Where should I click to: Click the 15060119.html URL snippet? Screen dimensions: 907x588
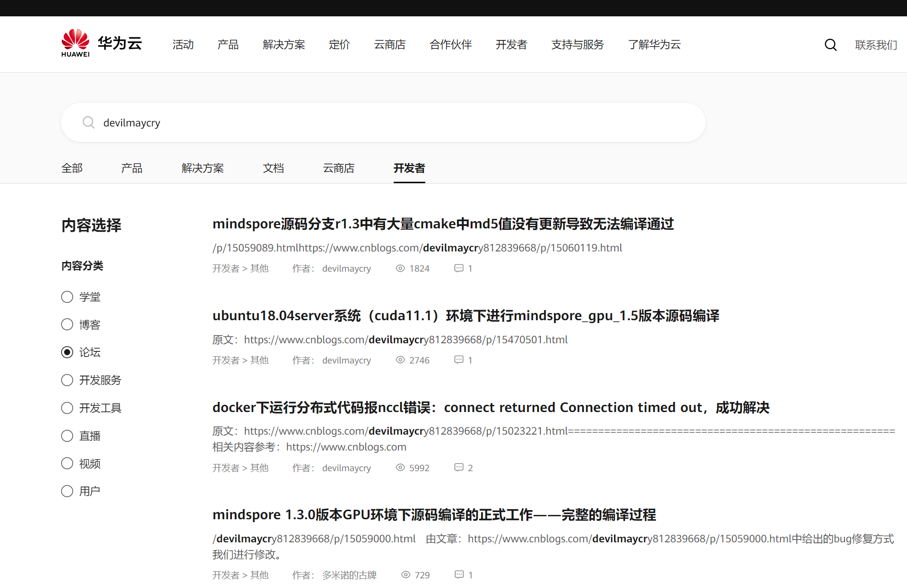click(417, 248)
